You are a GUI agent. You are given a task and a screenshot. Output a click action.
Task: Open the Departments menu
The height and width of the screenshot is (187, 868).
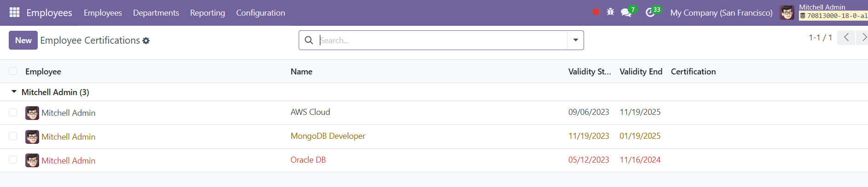156,13
